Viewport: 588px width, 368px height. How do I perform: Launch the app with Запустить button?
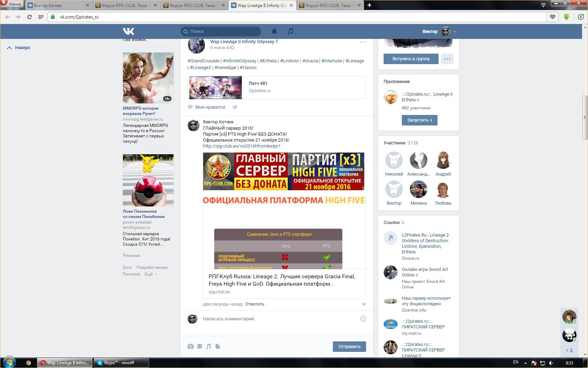419,120
